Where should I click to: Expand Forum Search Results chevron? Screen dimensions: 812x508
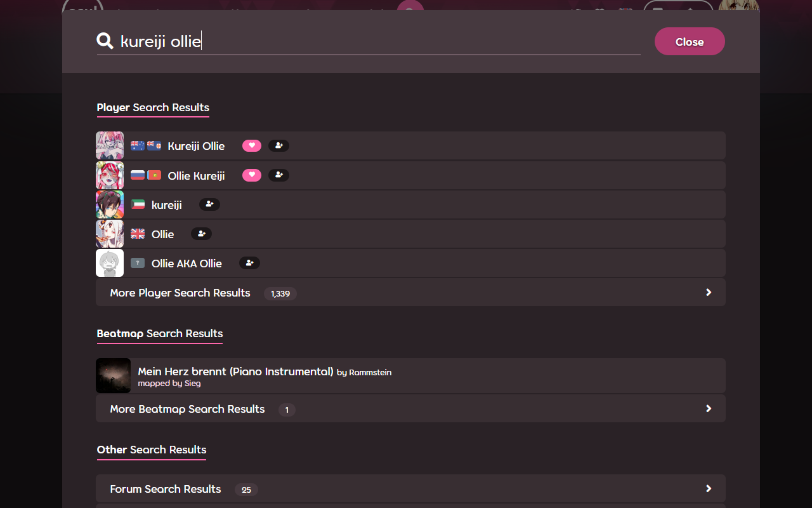pos(709,488)
